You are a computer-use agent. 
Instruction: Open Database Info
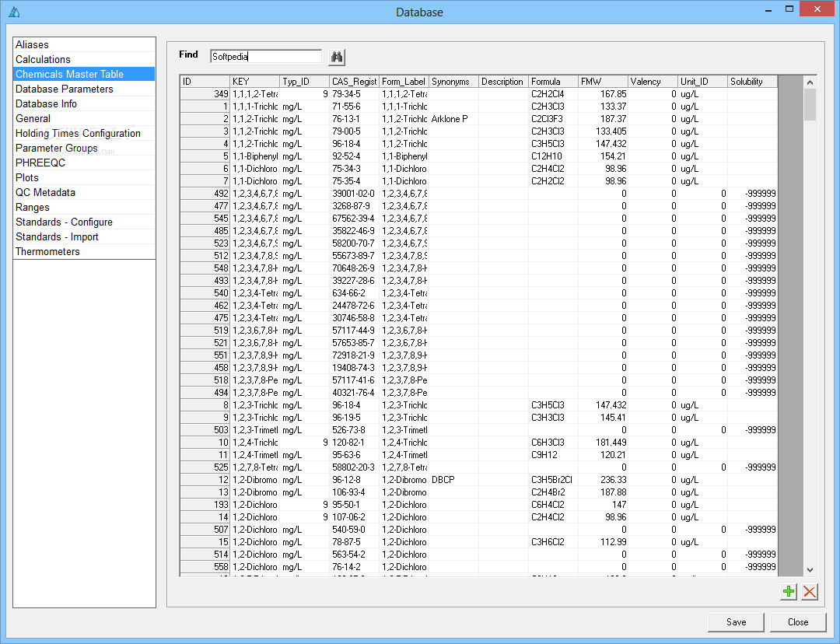click(x=84, y=104)
